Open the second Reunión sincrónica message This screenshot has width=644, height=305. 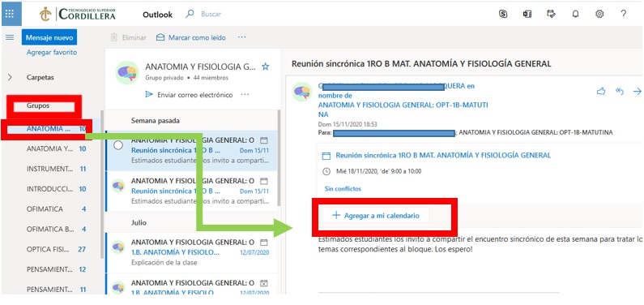tap(192, 191)
